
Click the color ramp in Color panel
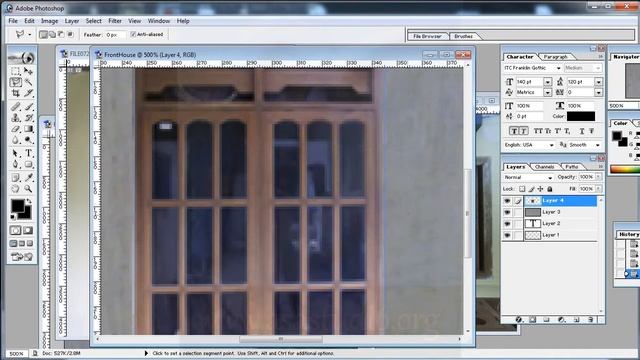point(625,169)
